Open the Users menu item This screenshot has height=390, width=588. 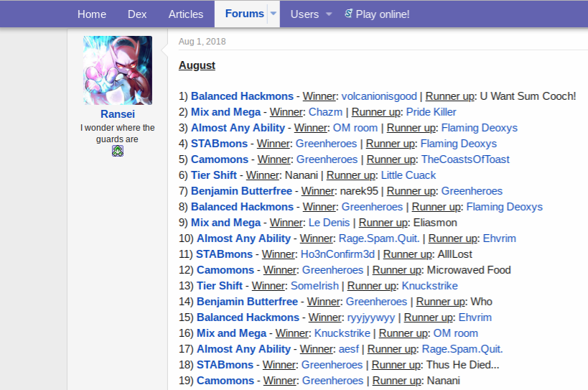coord(304,14)
